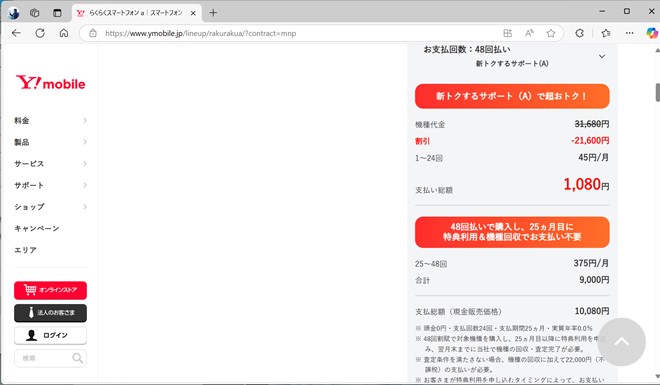Viewport: 660px width, 385px height.
Task: Open favorites list icon
Action: [x=606, y=33]
